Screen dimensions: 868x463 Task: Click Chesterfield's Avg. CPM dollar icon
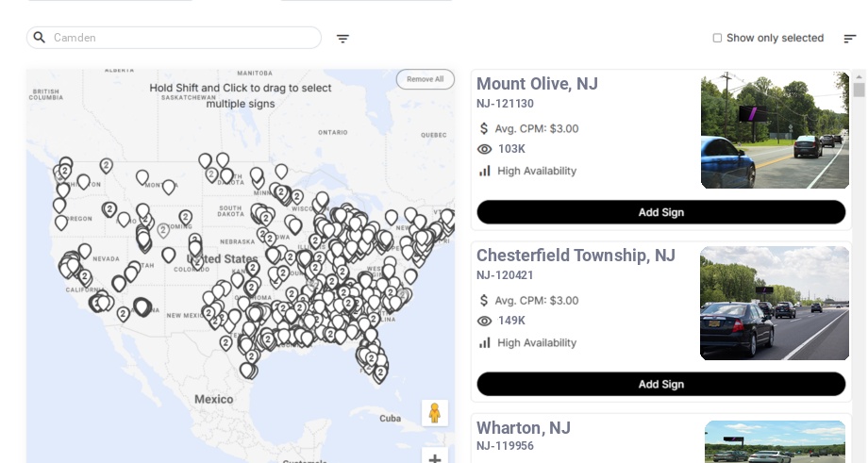485,301
